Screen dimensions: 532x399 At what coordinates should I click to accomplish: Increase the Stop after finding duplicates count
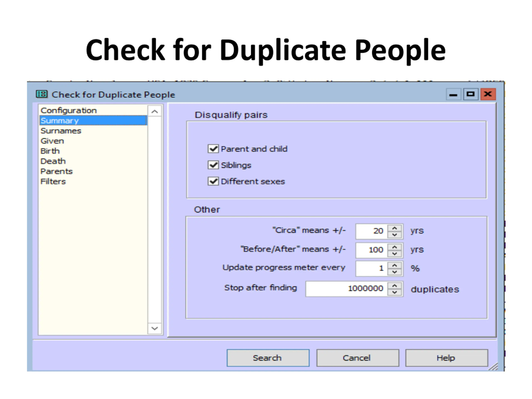coord(394,286)
